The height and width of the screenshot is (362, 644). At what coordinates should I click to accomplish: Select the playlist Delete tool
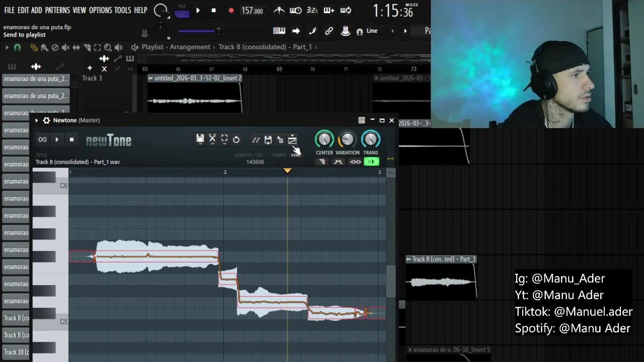[x=55, y=48]
